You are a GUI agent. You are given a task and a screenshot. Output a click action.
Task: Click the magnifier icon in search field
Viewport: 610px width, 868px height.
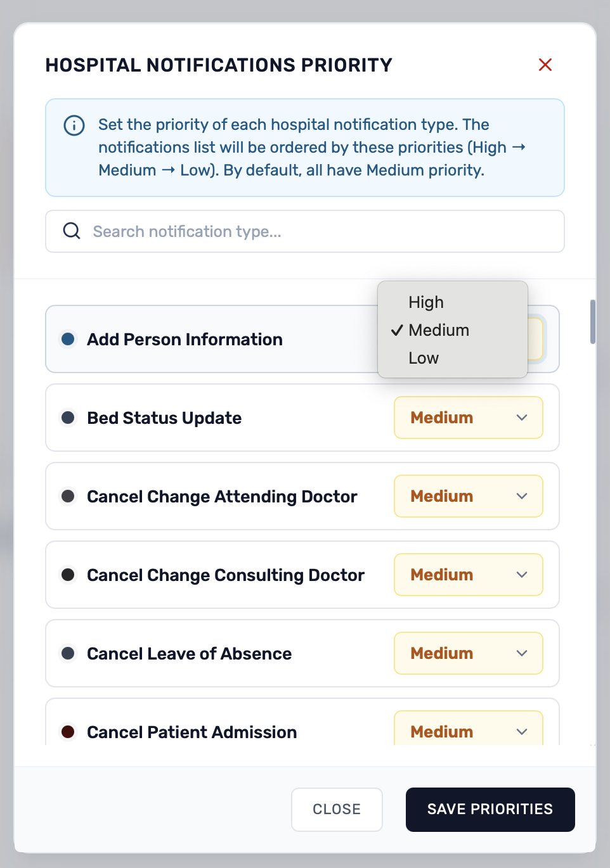tap(72, 231)
